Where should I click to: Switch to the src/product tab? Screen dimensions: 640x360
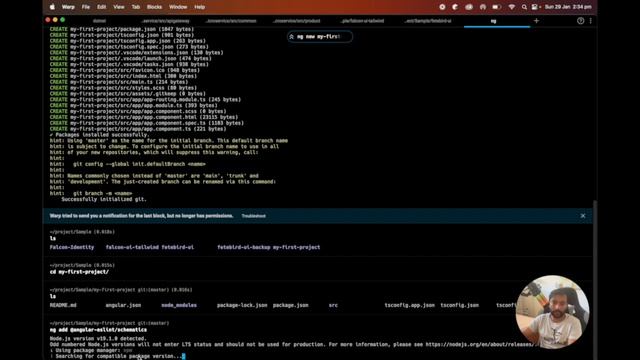[x=297, y=21]
